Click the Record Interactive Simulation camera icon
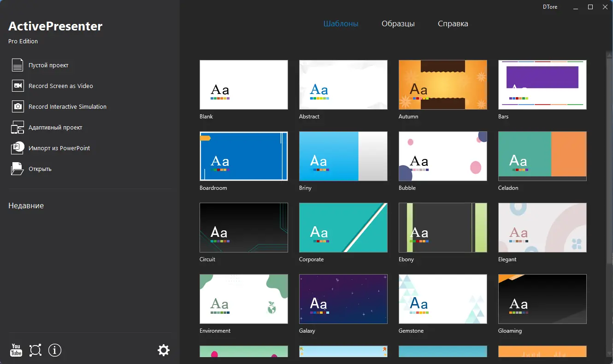This screenshot has height=364, width=613. point(18,106)
